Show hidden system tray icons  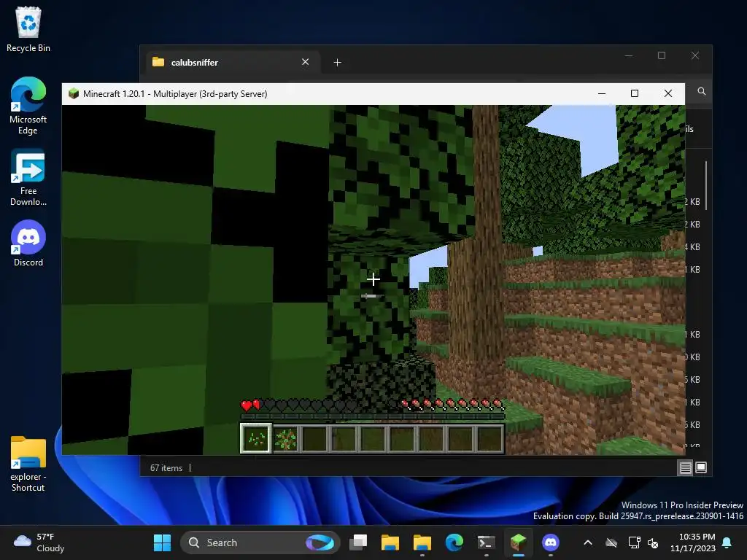coord(588,542)
